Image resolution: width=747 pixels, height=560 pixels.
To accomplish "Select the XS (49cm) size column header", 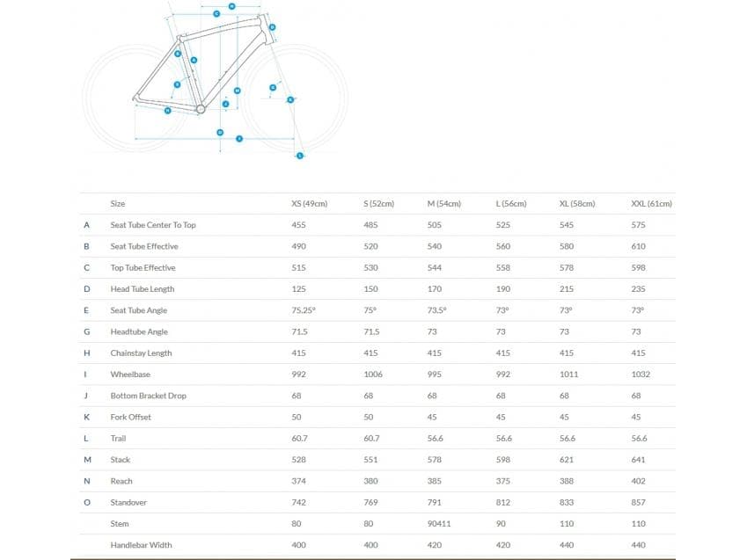I will (309, 204).
